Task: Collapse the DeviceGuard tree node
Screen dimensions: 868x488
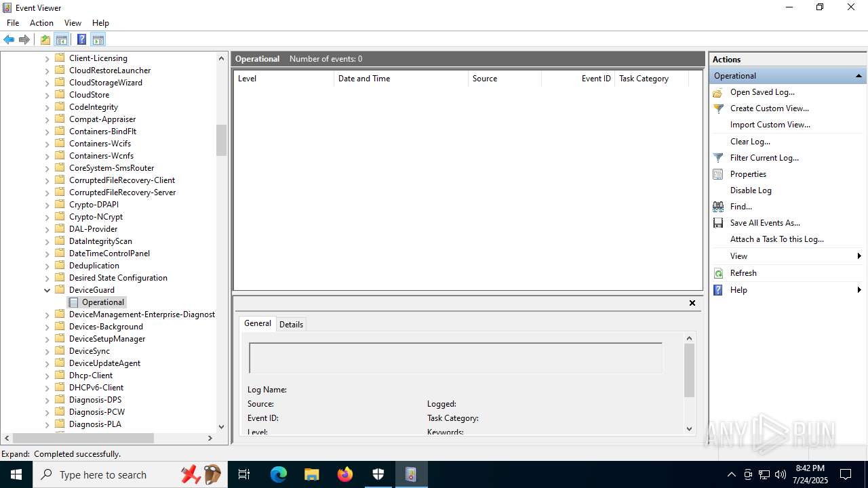Action: click(x=47, y=290)
